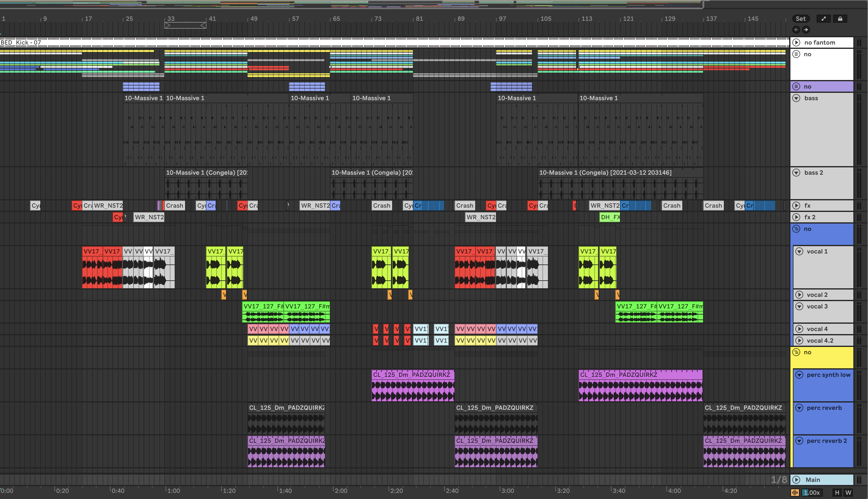Unfold the Main track
The width and height of the screenshot is (868, 499).
click(797, 480)
